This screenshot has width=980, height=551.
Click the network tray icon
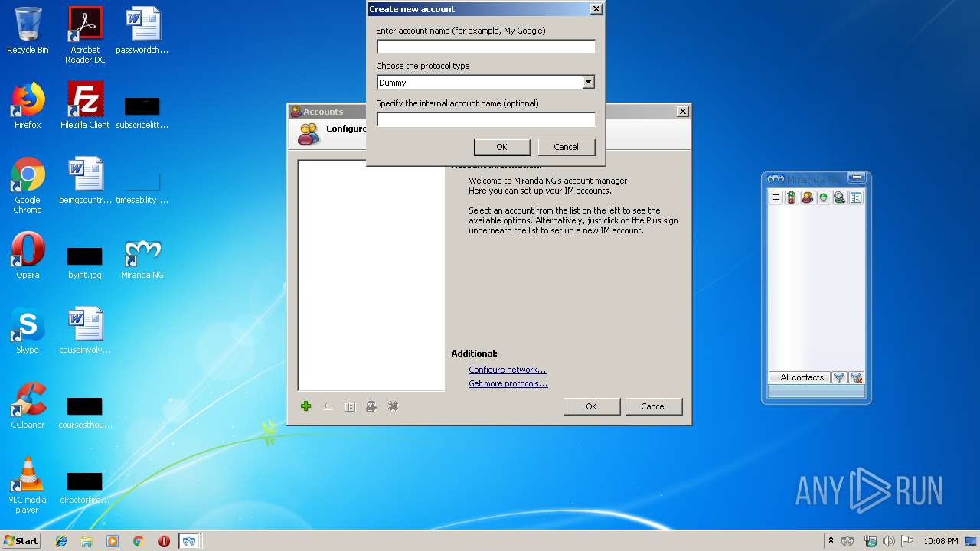pos(870,541)
